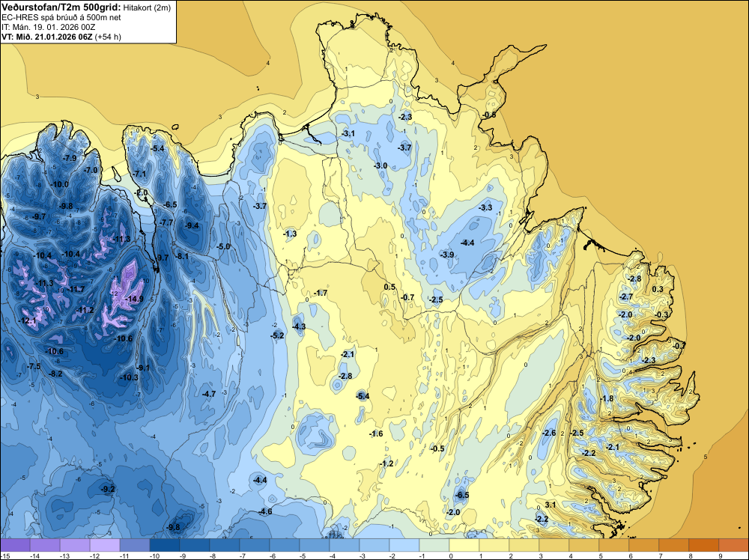This screenshot has width=749, height=560.
Task: Select the -4.6 temperature label
Action: pos(264,511)
